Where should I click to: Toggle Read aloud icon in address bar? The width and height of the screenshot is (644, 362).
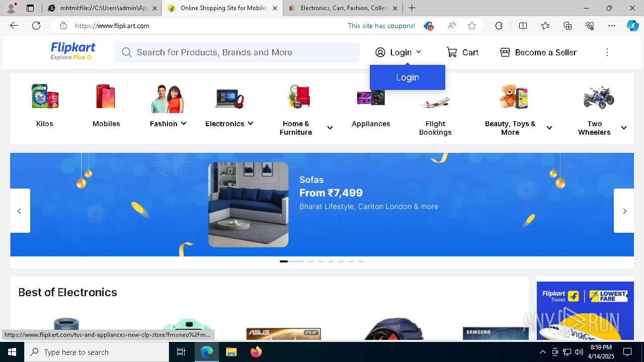452,26
